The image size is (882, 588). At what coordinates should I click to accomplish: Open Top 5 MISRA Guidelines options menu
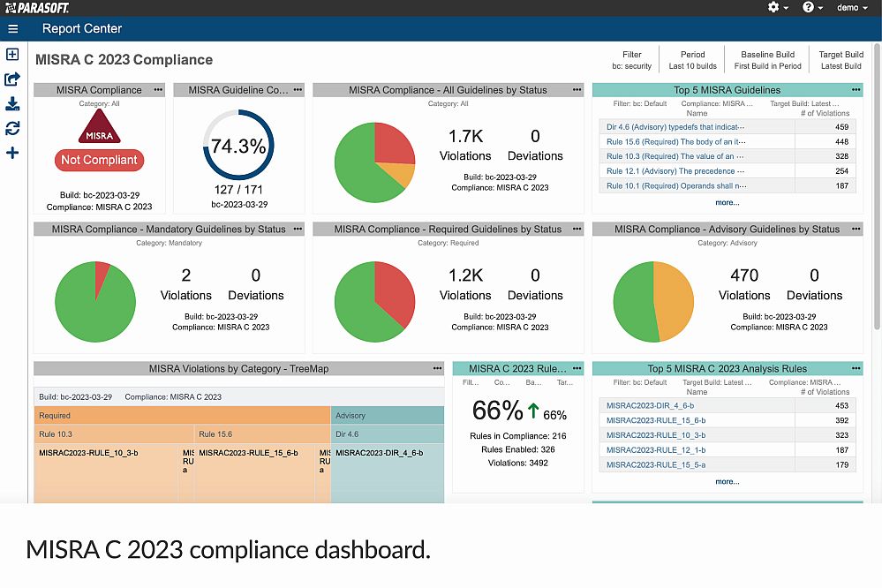pyautogui.click(x=856, y=90)
